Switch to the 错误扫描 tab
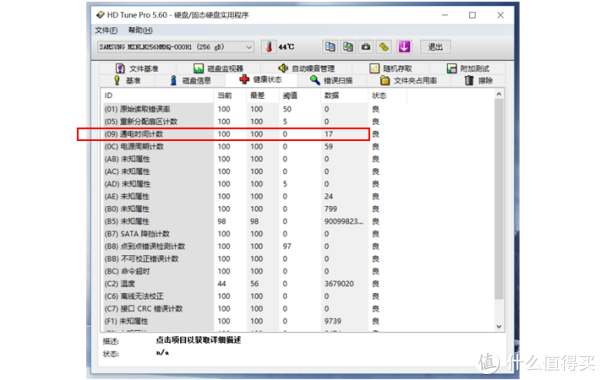 (331, 80)
